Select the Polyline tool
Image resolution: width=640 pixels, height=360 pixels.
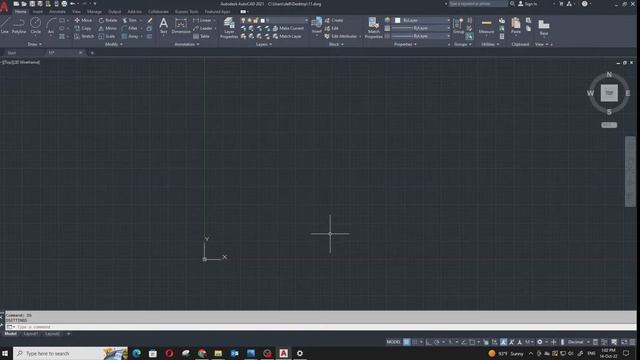pos(19,25)
